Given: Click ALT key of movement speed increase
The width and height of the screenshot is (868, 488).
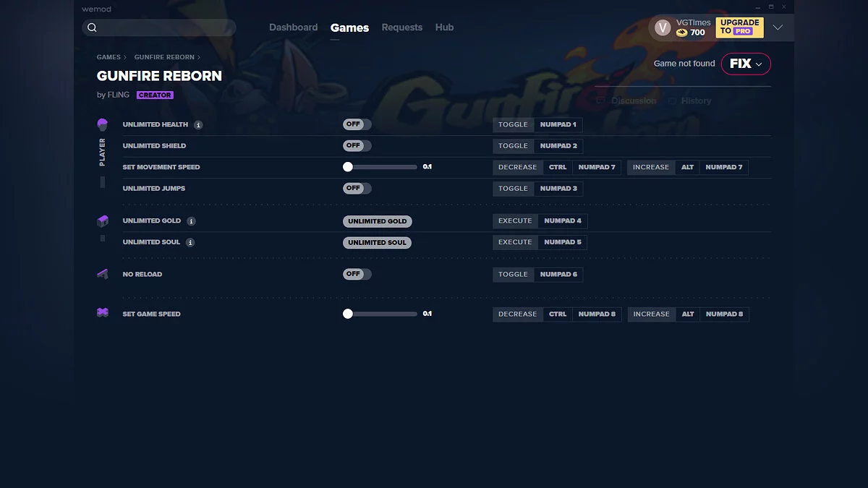Looking at the screenshot, I should tap(687, 167).
